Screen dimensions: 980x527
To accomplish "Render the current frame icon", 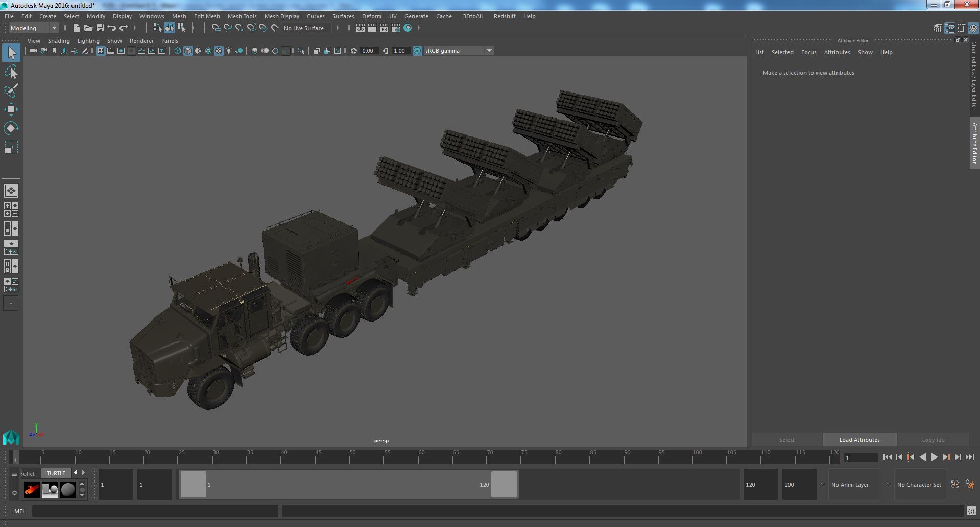I will [372, 28].
